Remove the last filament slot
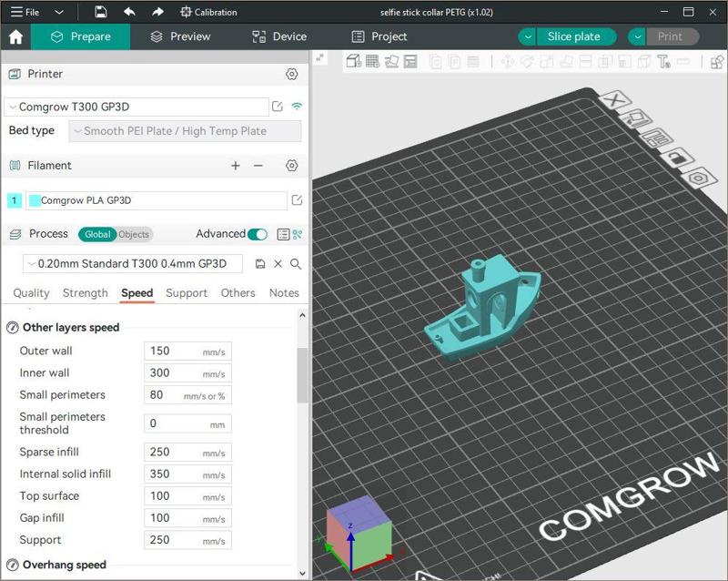Viewport: 728px width, 581px height. 258,166
